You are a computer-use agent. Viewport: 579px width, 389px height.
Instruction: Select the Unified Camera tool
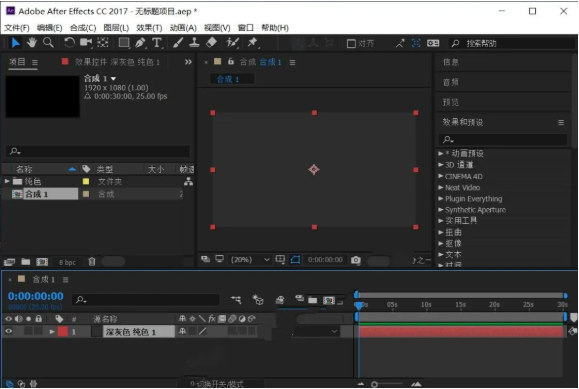click(x=86, y=43)
